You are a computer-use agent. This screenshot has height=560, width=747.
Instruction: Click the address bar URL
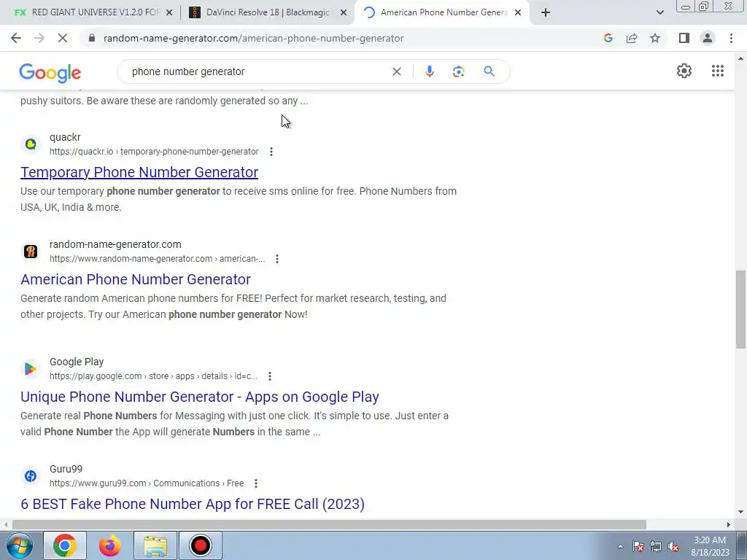coord(253,38)
